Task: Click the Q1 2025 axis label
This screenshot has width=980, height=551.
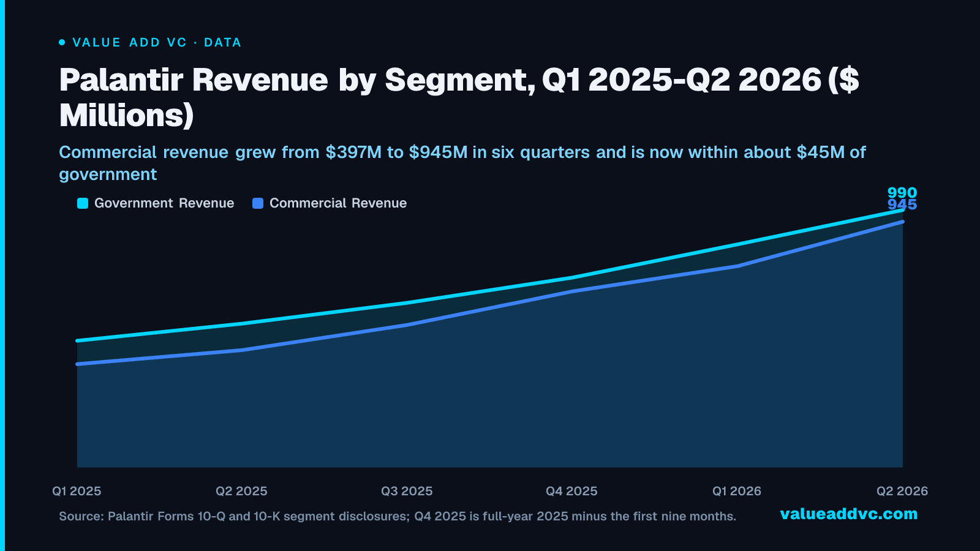Action: pyautogui.click(x=77, y=491)
